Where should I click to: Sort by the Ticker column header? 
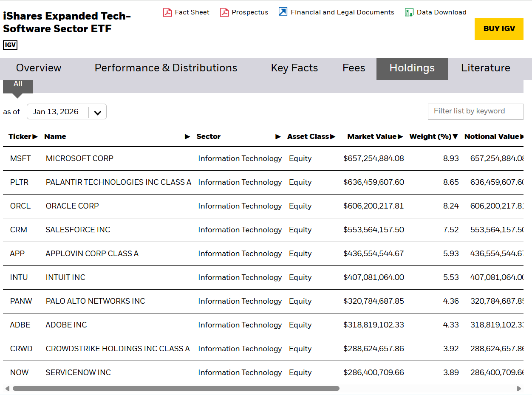(23, 136)
